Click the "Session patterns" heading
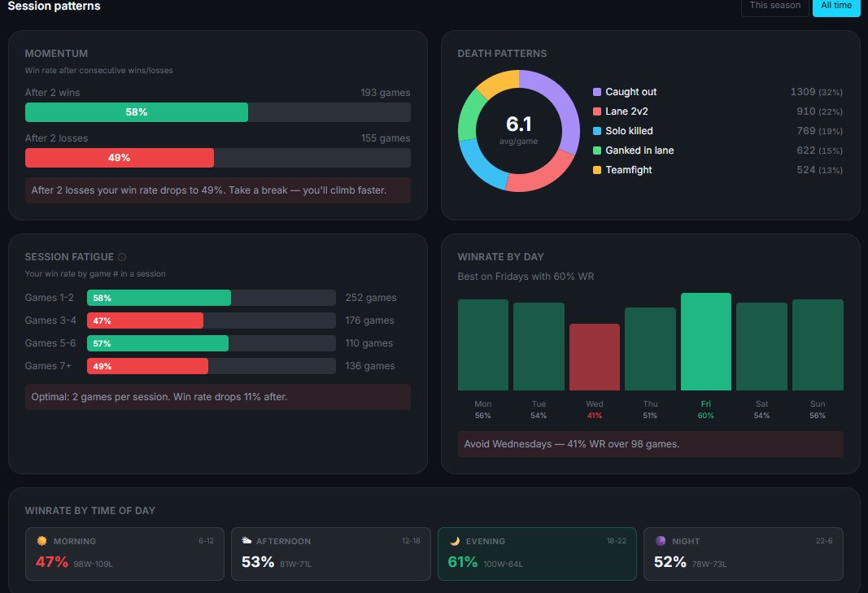Image resolution: width=868 pixels, height=593 pixels. click(55, 6)
